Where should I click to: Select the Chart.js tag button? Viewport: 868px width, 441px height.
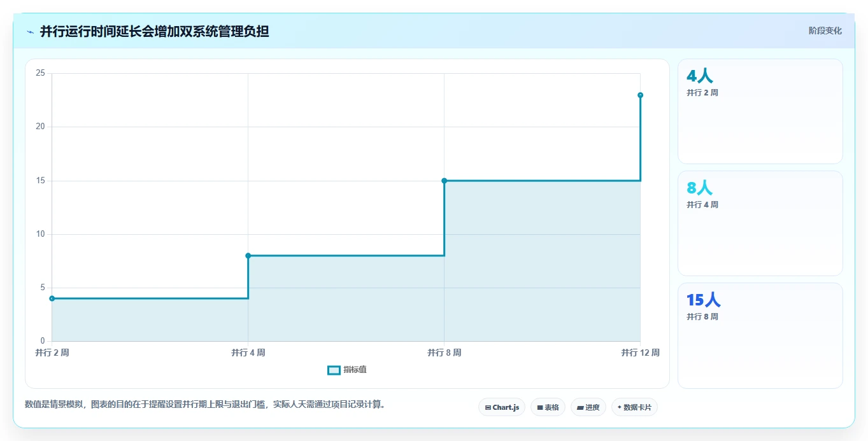(502, 407)
